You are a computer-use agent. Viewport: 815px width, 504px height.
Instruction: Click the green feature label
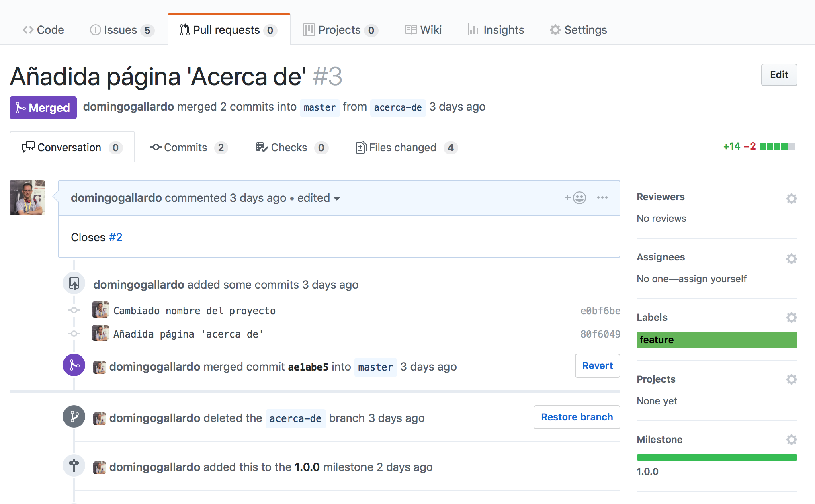(x=717, y=340)
